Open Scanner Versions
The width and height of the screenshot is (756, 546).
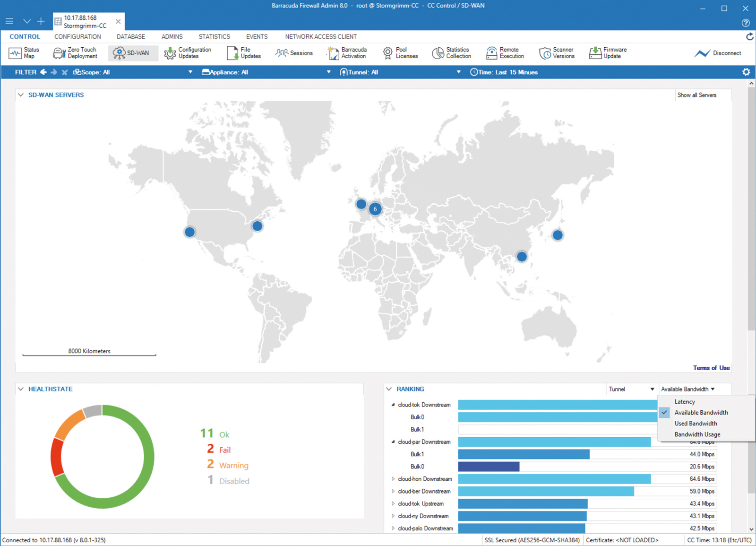click(557, 53)
